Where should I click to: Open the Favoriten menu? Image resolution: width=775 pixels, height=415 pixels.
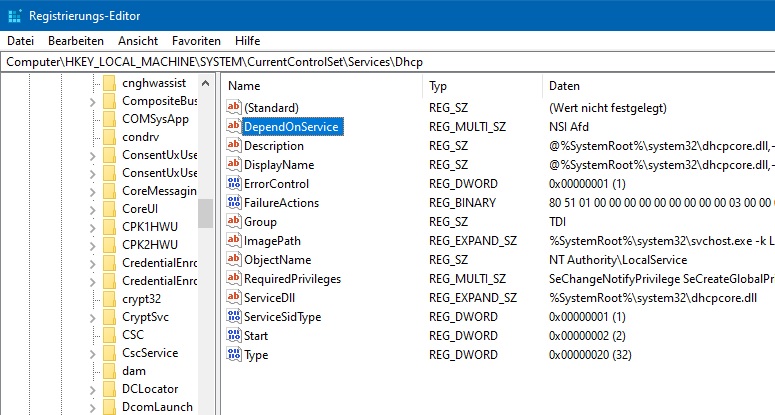196,41
